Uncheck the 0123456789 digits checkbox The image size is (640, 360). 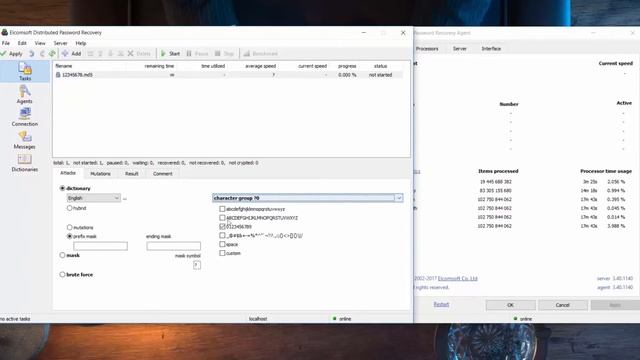click(222, 226)
